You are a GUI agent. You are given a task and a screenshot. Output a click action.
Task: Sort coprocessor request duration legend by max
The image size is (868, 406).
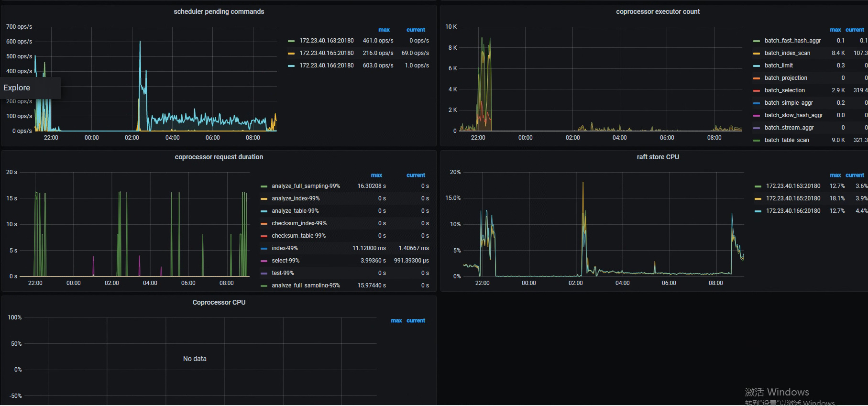tap(376, 175)
